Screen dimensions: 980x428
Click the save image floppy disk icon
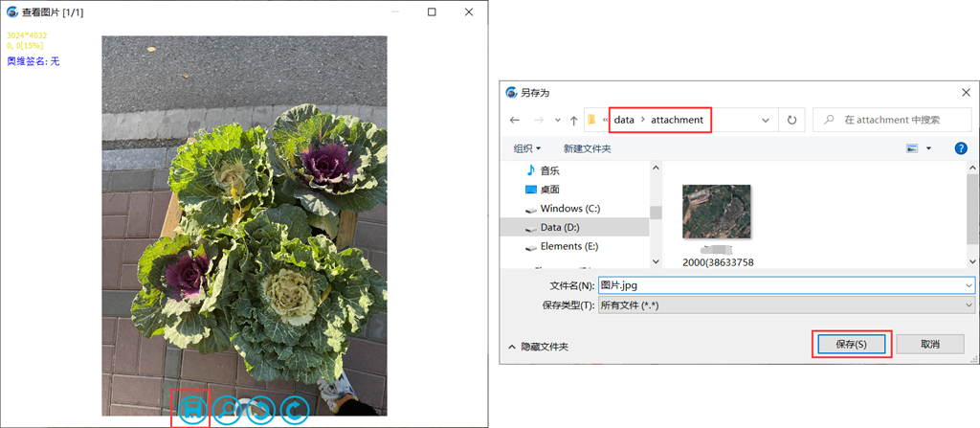(192, 409)
